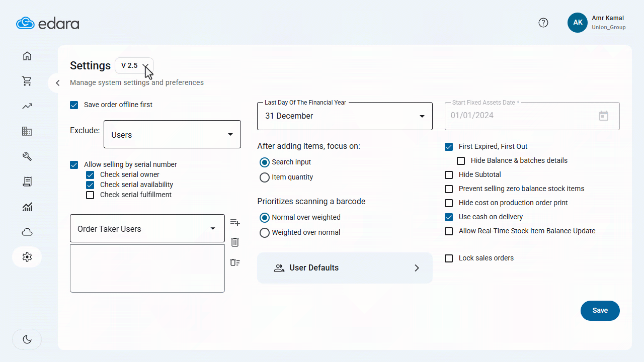Click the trash delete icon
The width and height of the screenshot is (644, 362).
tap(235, 242)
